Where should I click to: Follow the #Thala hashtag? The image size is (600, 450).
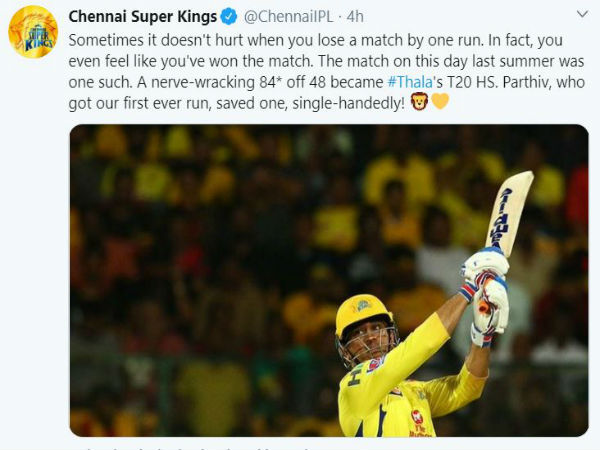pos(410,82)
